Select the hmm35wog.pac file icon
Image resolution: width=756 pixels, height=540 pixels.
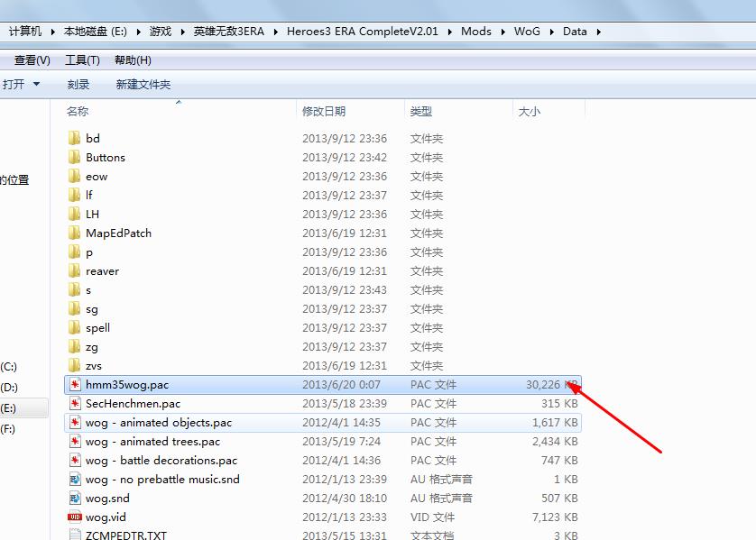pos(75,384)
